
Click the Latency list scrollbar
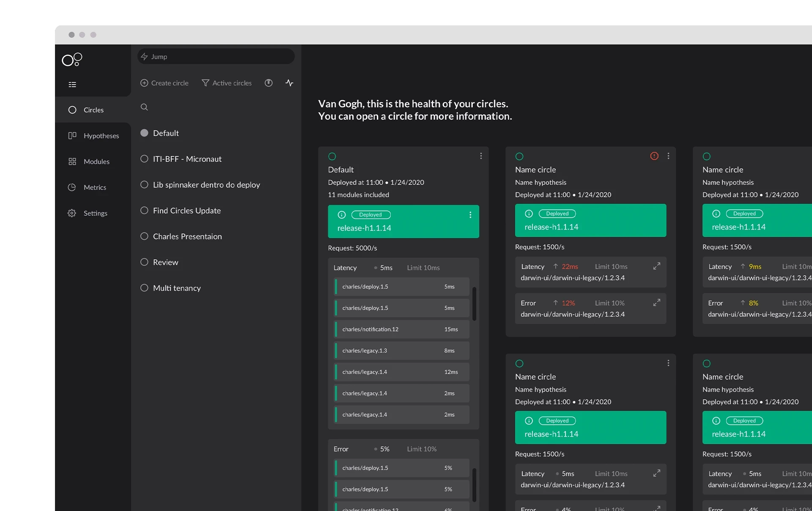(475, 304)
